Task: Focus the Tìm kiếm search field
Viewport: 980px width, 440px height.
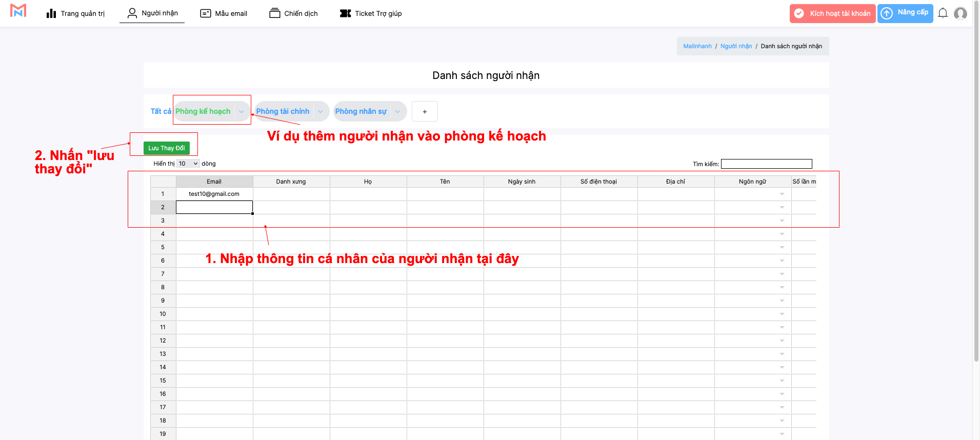Action: click(766, 164)
